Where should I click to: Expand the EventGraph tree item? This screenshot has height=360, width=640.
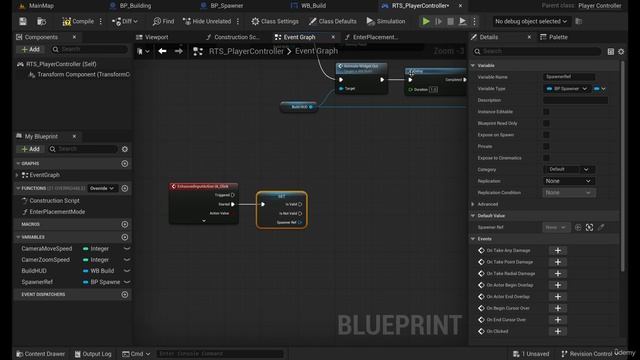[x=18, y=175]
